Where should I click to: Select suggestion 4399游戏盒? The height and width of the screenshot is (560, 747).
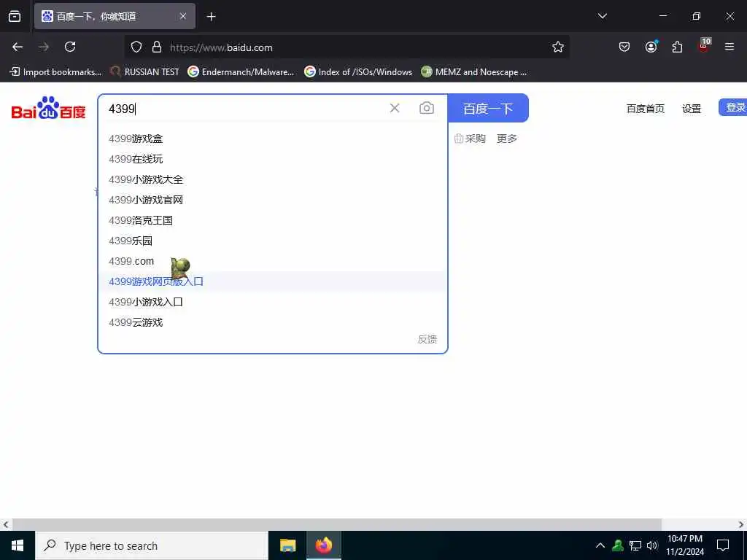pyautogui.click(x=273, y=139)
